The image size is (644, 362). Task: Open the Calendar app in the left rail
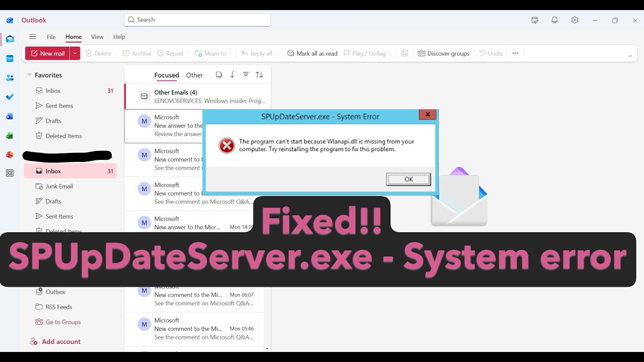(10, 58)
